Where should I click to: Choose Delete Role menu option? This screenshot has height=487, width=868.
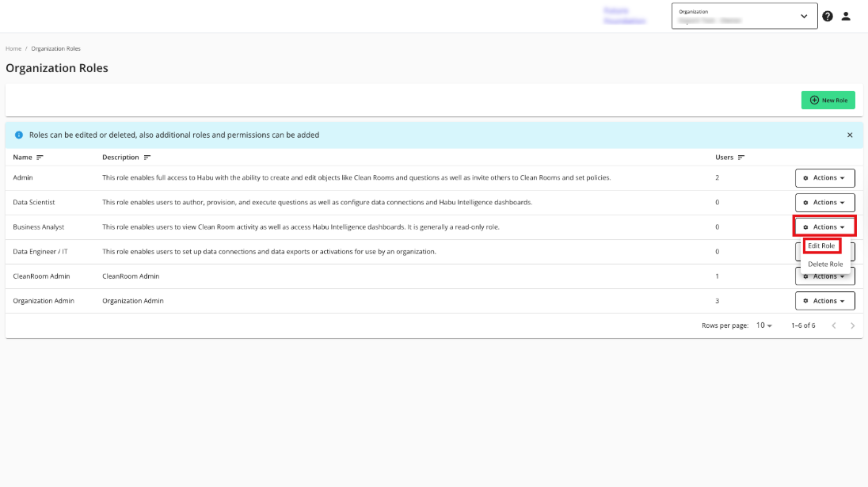point(825,264)
